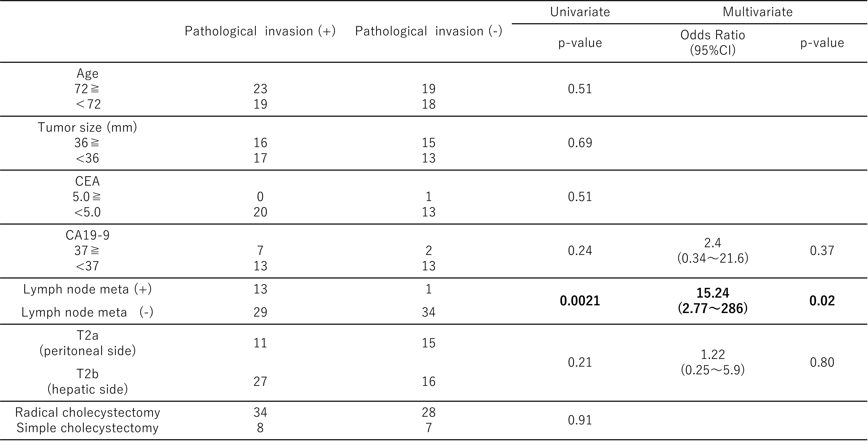Click the Tumor size (mm) label
The width and height of the screenshot is (868, 444).
coord(87,127)
